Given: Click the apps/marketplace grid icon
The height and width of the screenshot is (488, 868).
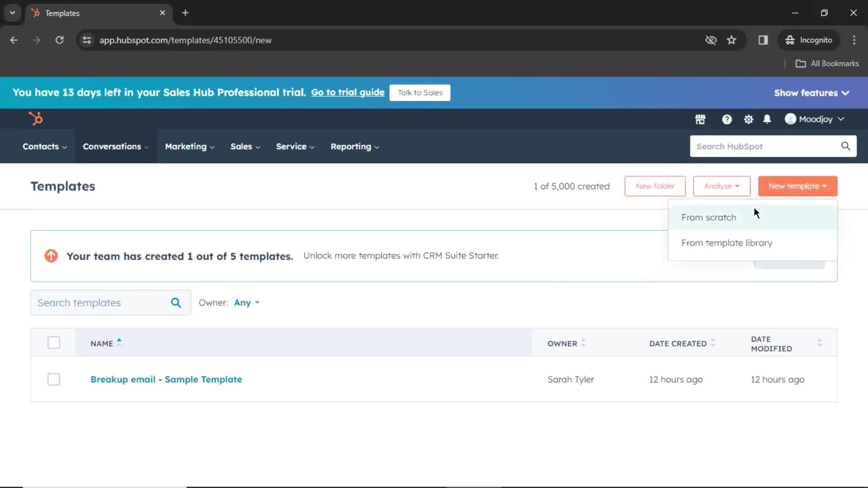Looking at the screenshot, I should point(700,118).
